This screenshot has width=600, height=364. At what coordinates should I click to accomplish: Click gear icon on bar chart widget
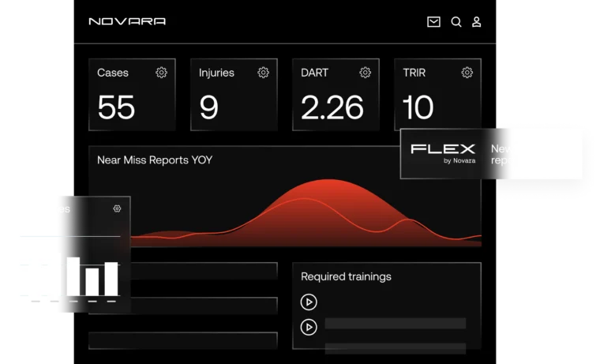117,208
